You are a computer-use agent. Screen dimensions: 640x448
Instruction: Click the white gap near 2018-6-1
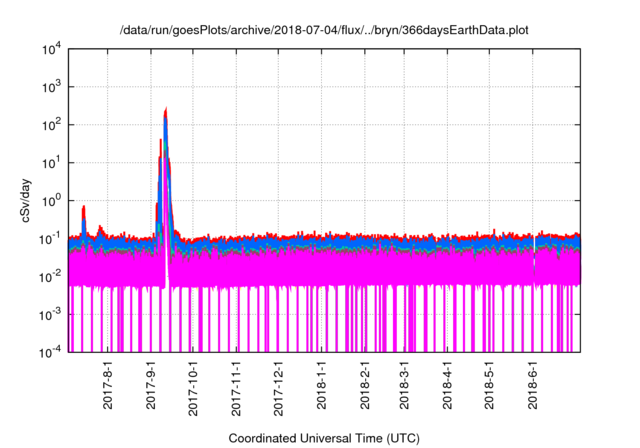pos(535,252)
